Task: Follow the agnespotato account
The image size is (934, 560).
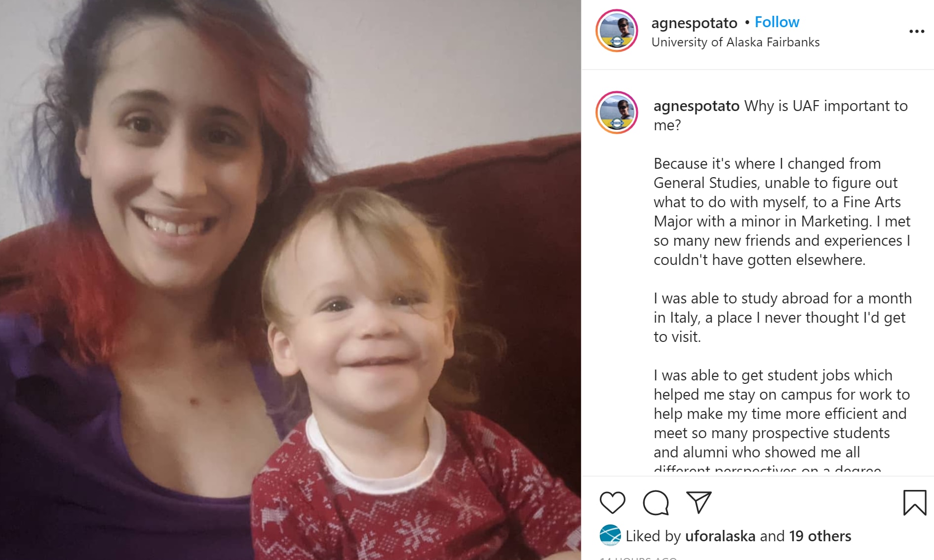Action: [x=777, y=22]
